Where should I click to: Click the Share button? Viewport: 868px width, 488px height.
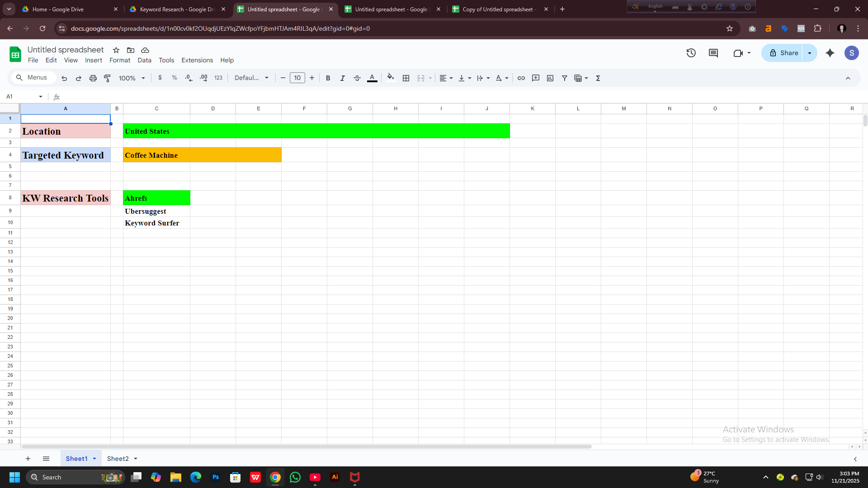pos(783,53)
